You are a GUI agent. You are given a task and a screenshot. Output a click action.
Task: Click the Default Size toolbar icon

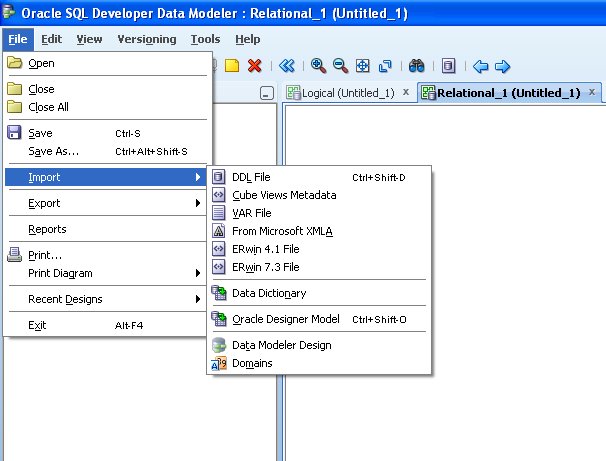click(x=385, y=66)
